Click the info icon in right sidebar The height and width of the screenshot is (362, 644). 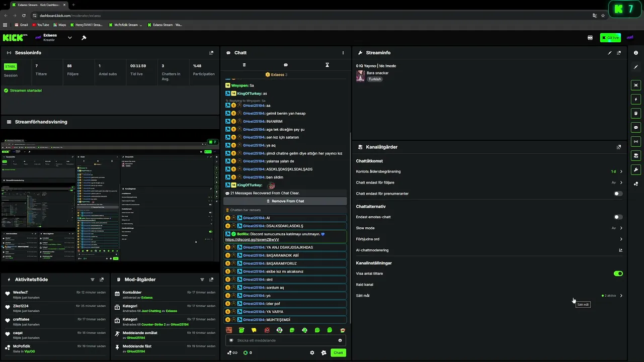[x=636, y=53]
